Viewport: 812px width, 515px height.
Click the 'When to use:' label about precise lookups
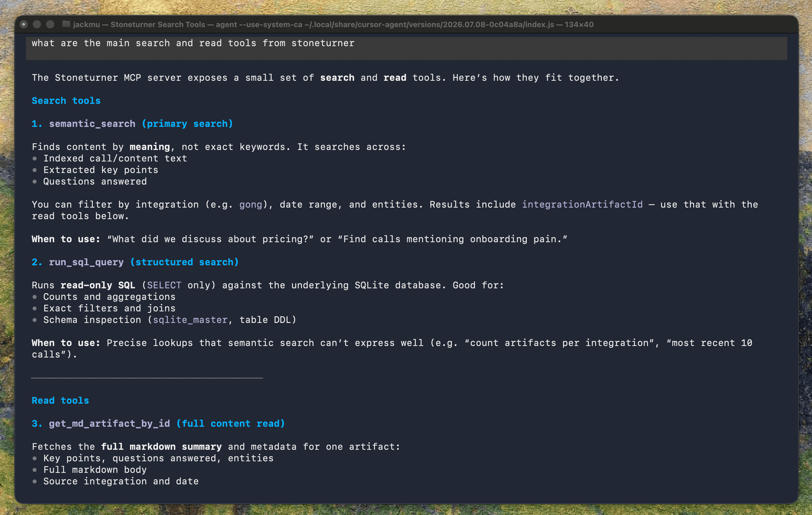coord(66,343)
